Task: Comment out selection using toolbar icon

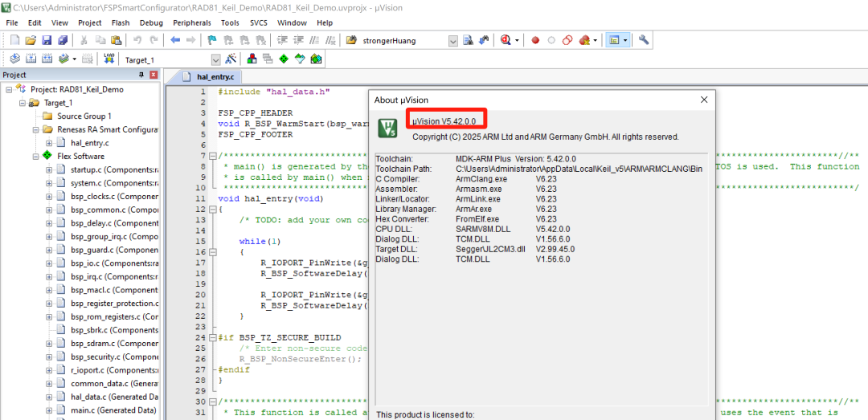Action: [314, 40]
